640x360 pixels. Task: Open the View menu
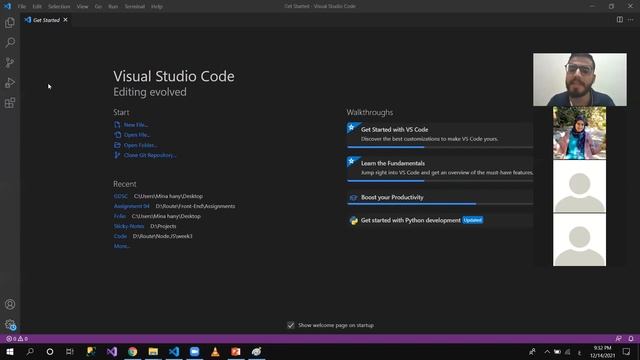82,7
